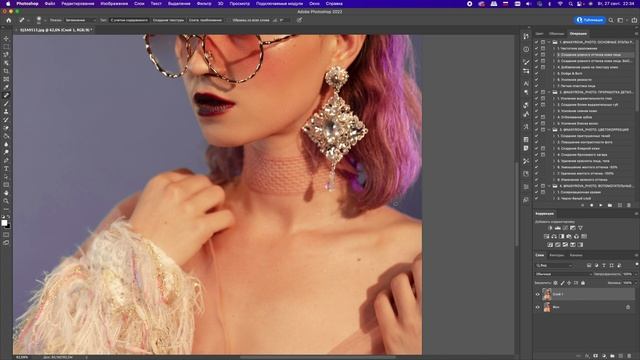Select the Move tool
640x360 pixels.
pos(6,38)
